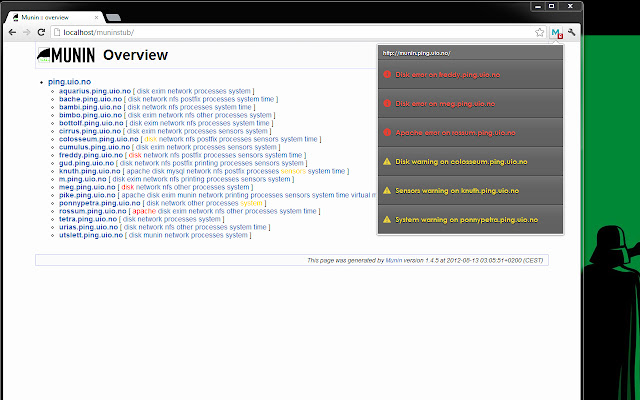Click the browser back arrow
The image size is (640, 400).
[12, 32]
